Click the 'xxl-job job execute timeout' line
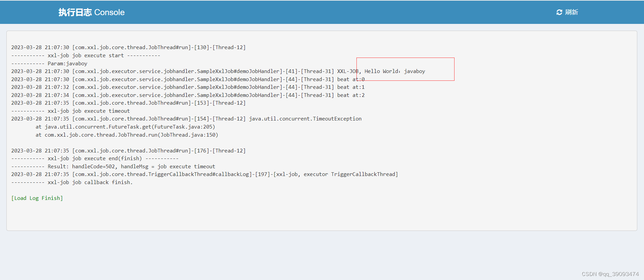This screenshot has height=280, width=644. click(x=71, y=111)
